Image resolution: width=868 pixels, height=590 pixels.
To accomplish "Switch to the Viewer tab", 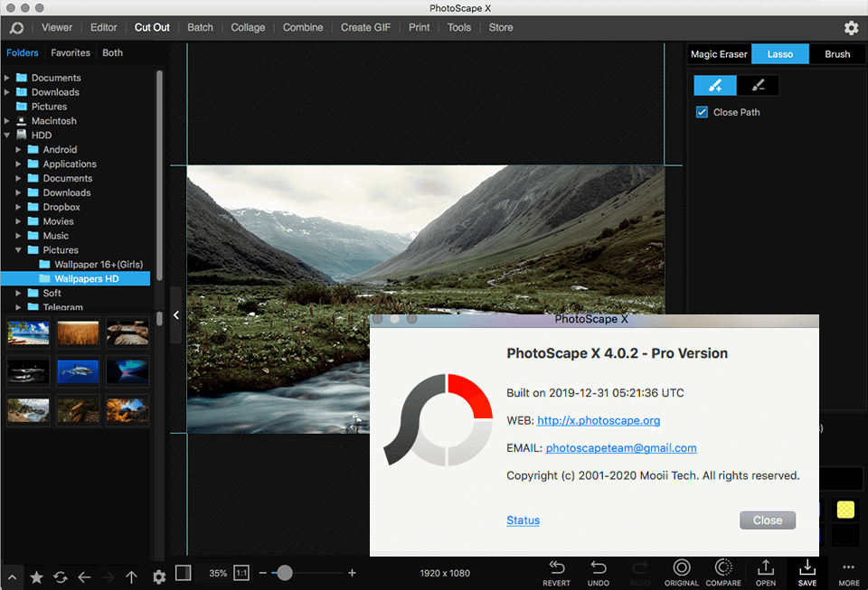I will point(57,28).
